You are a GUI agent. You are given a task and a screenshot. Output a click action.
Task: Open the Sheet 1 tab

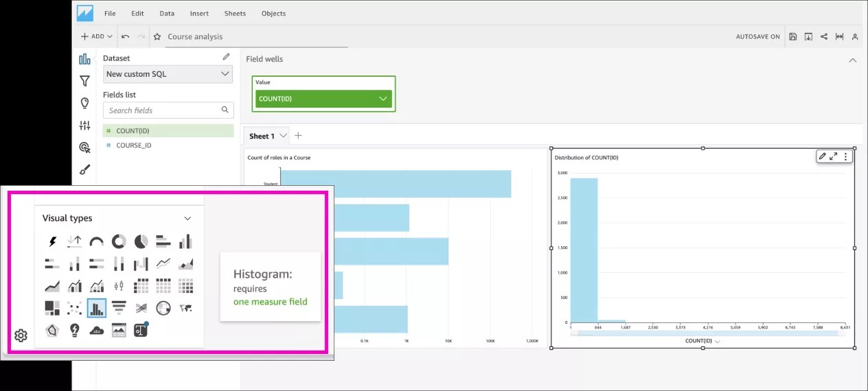(x=262, y=136)
